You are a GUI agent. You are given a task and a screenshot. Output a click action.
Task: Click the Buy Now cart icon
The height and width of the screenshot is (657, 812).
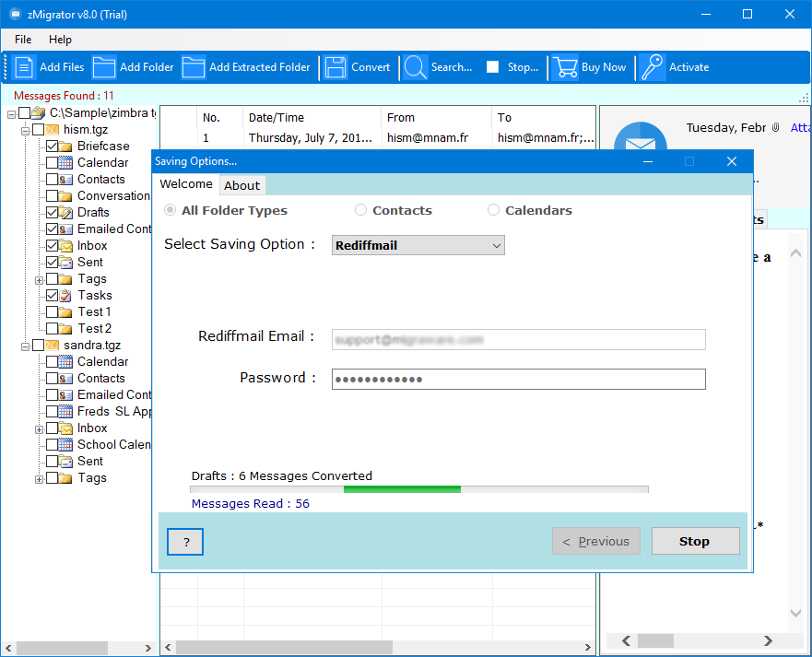click(565, 67)
